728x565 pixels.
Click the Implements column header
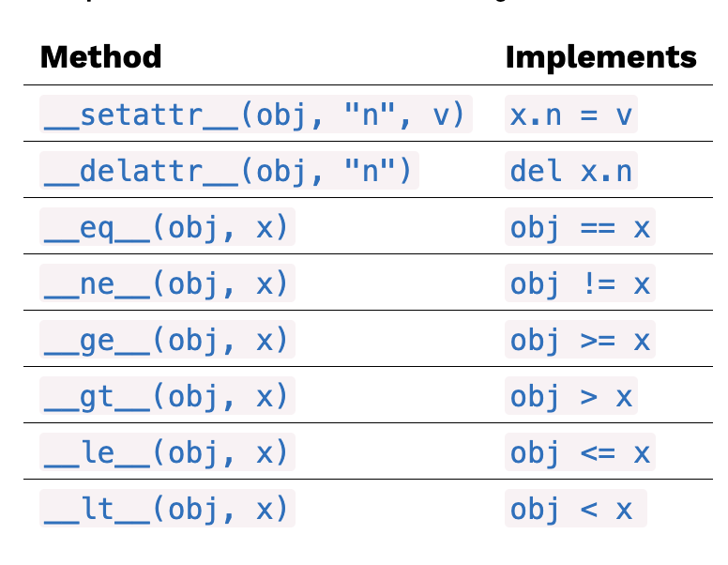pyautogui.click(x=600, y=57)
